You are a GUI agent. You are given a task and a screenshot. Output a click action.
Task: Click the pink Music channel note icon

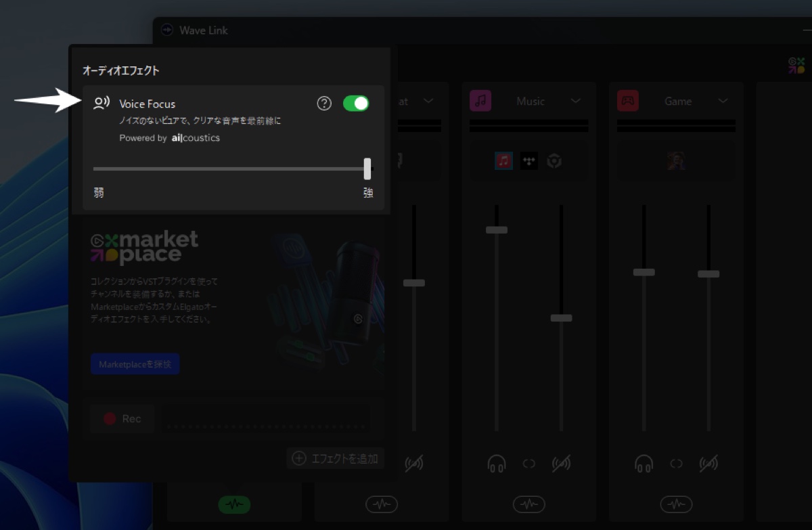click(480, 101)
